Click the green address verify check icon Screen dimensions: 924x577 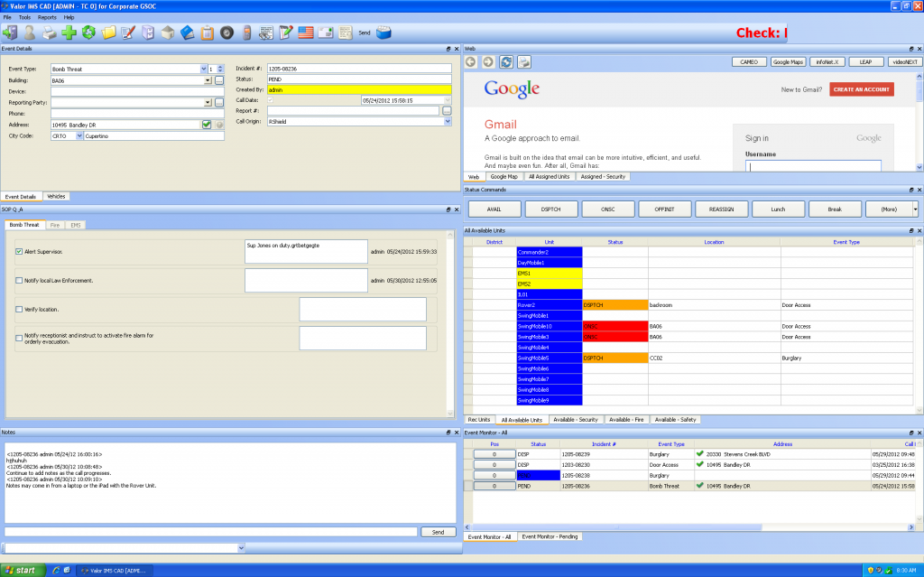point(207,125)
